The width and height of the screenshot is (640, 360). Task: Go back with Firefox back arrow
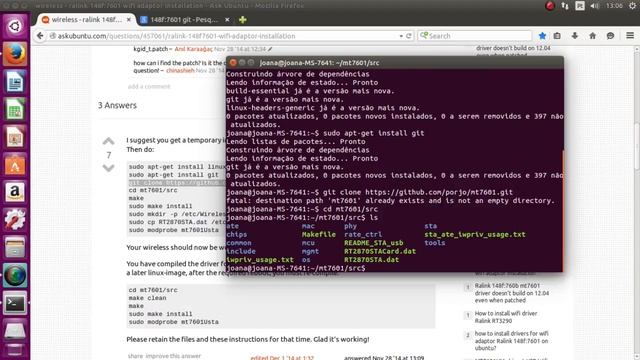click(x=40, y=36)
